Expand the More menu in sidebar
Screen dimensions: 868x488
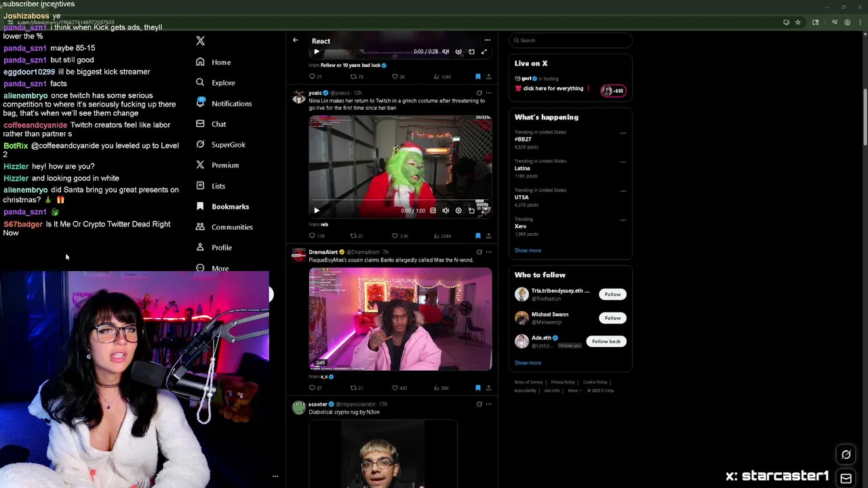pos(212,268)
